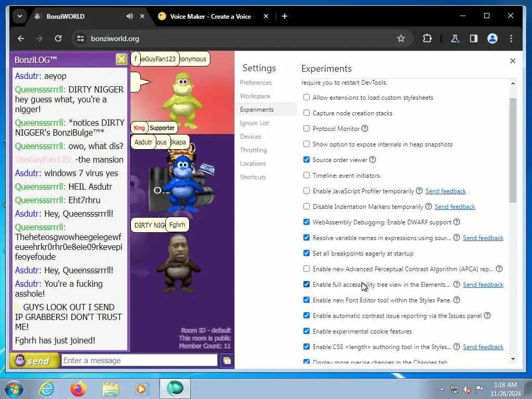Viewport: 532px width, 399px height.
Task: Click the Experiments list scrollbar thumb
Action: pos(513,150)
